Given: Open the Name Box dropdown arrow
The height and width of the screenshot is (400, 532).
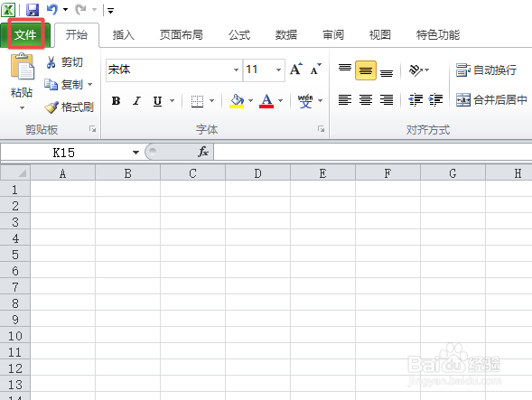Looking at the screenshot, I should [x=135, y=153].
